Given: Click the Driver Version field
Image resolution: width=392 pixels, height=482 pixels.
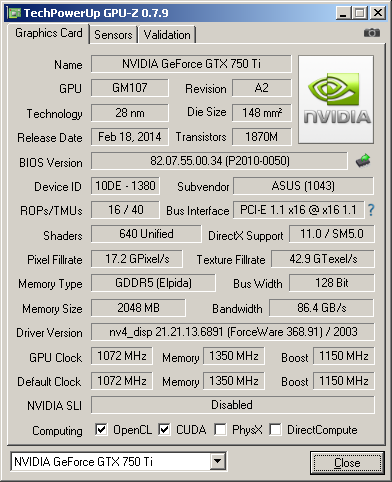Looking at the screenshot, I should tap(233, 332).
